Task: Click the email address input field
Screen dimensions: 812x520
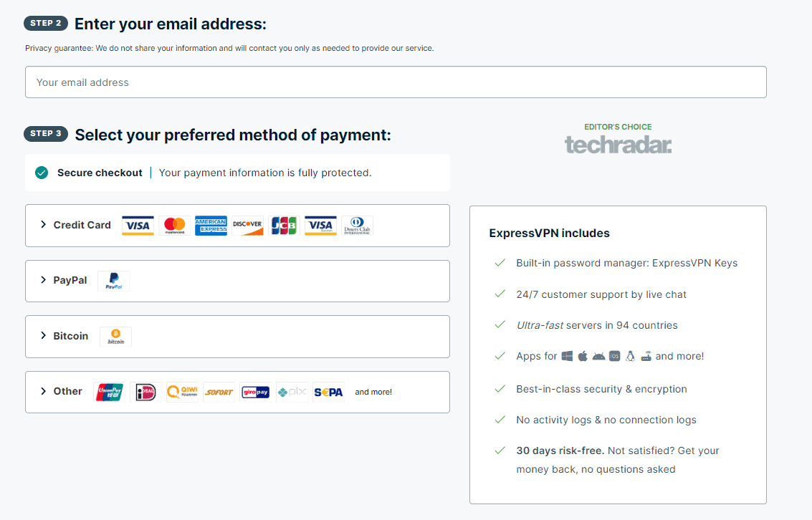Action: 396,82
